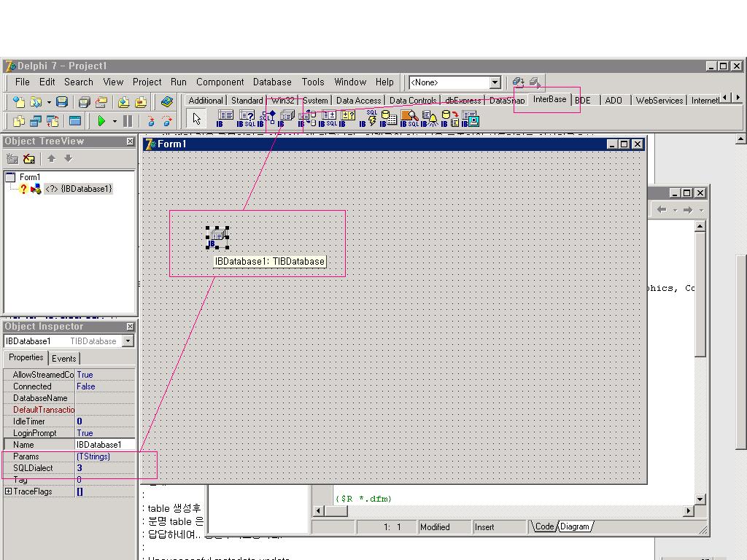Switch to the ADO palette tab
The width and height of the screenshot is (747, 560).
click(614, 101)
